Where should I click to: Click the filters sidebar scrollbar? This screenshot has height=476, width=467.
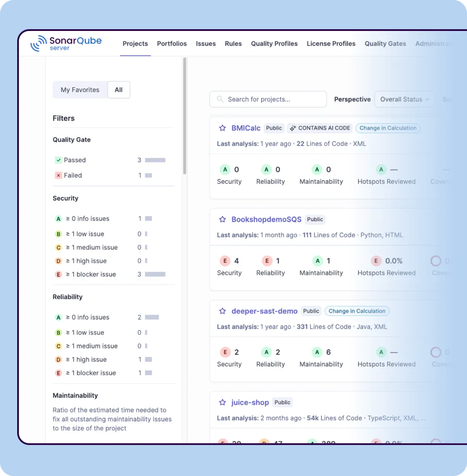[x=185, y=116]
